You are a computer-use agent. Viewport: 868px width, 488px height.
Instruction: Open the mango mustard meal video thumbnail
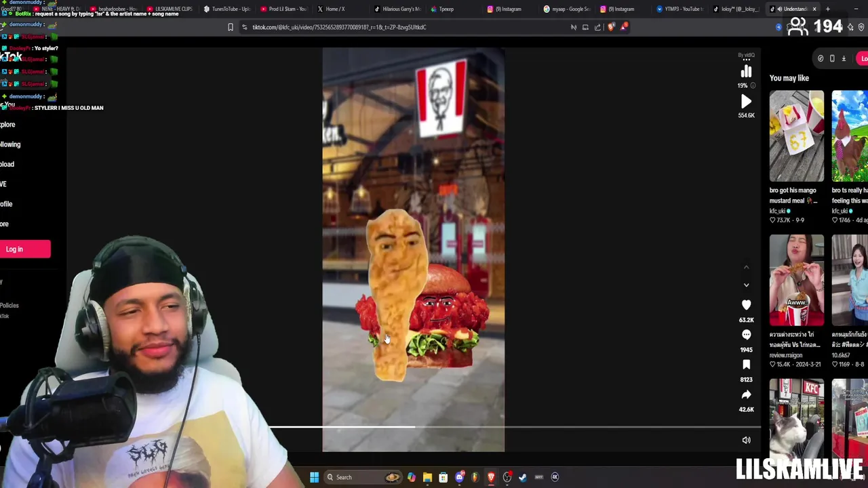pyautogui.click(x=796, y=136)
